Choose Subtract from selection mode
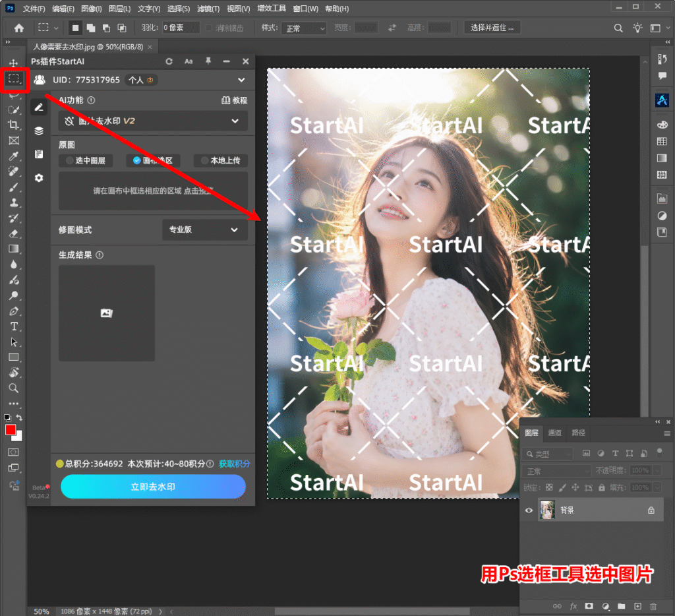 coord(106,28)
